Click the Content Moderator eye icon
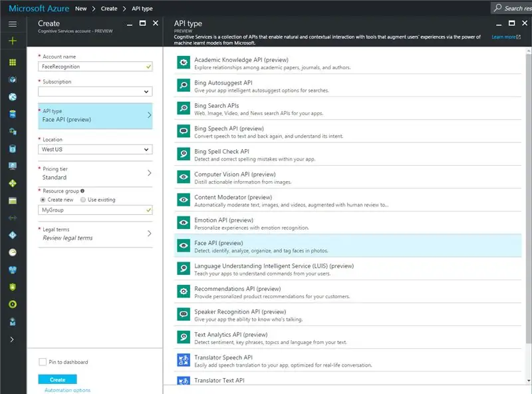The image size is (532, 394). point(184,200)
